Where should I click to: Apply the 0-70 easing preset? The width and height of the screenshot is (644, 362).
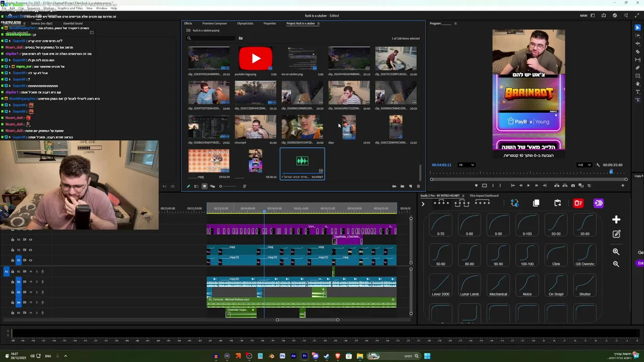441,226
